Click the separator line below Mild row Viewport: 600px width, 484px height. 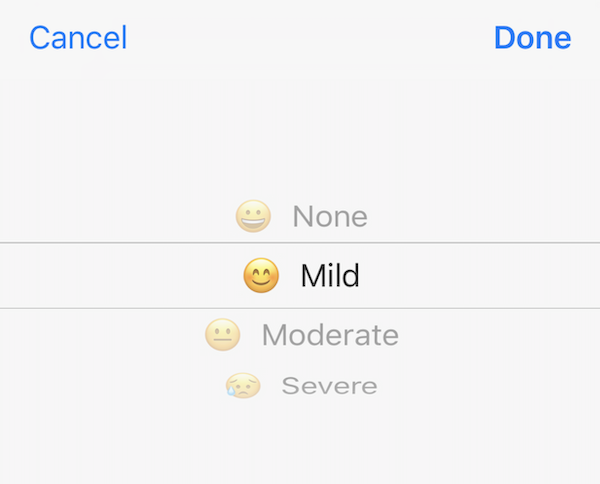tap(300, 308)
